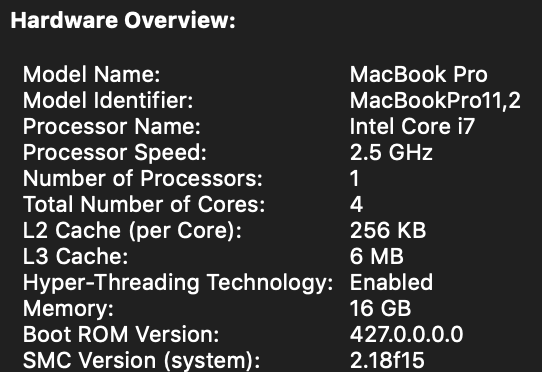
Task: Click the 6 MB value
Action: coord(377,257)
